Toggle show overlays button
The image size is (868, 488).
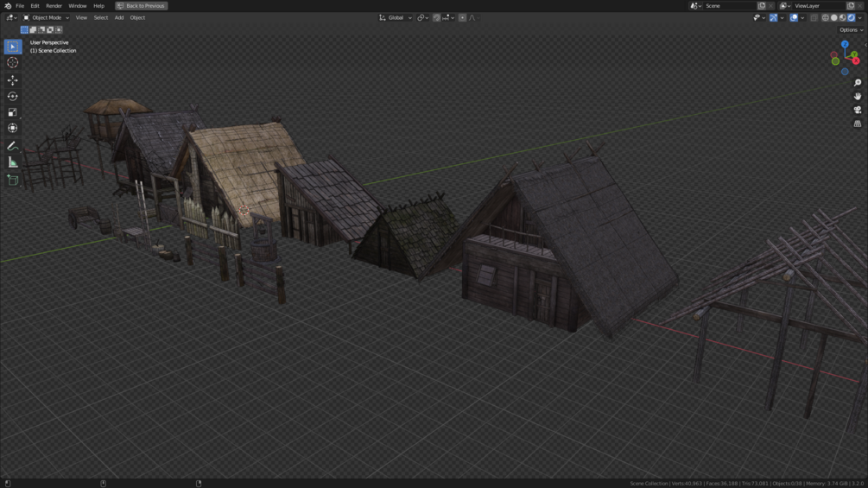(794, 17)
